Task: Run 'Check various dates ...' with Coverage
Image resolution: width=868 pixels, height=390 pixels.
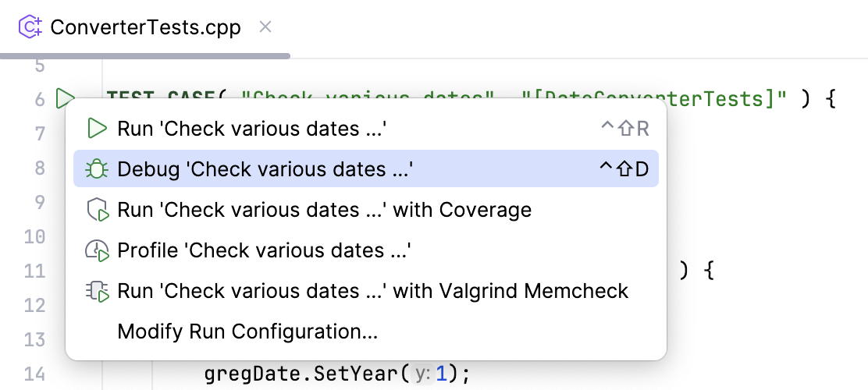Action: pos(324,210)
